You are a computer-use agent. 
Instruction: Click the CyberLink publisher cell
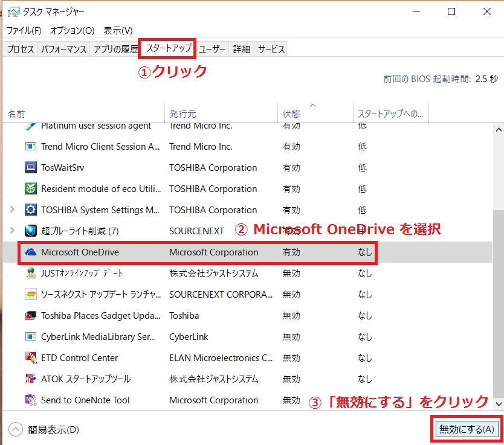point(189,337)
